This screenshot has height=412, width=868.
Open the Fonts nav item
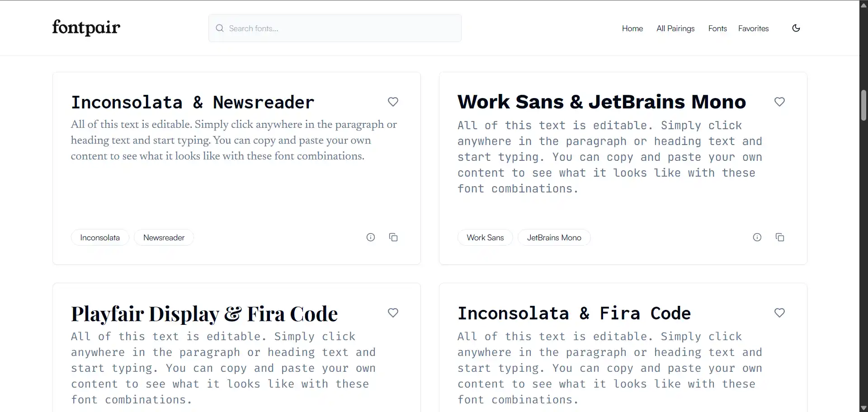point(717,28)
